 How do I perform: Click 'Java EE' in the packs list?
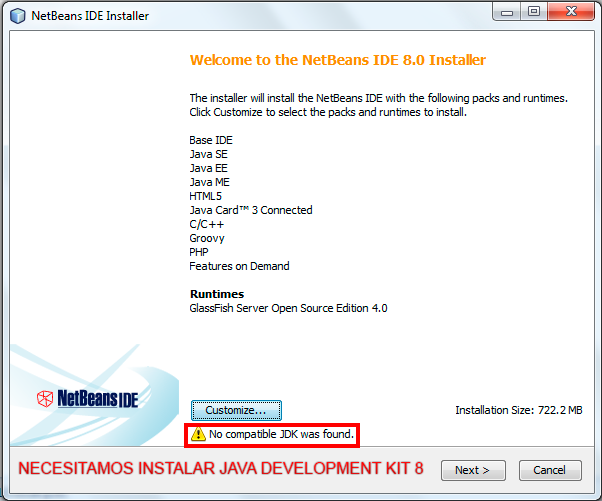[208, 168]
